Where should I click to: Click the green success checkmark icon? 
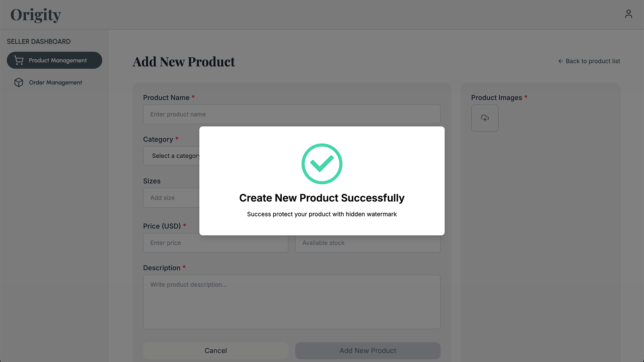point(322,164)
